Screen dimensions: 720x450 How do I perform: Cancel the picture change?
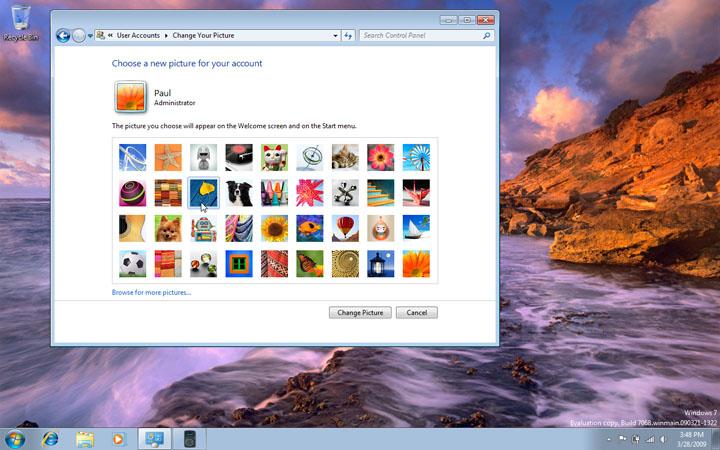click(x=416, y=313)
